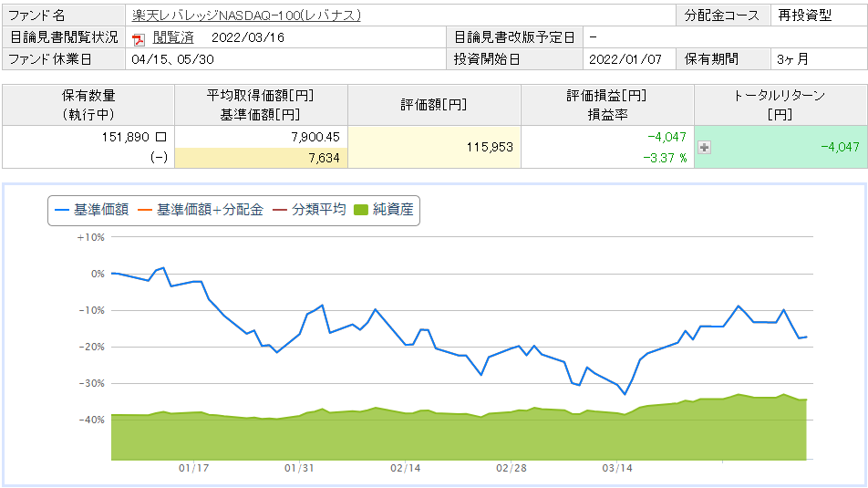Select the 保有期間 value 3ヶ月
This screenshot has height=488, width=868.
click(x=792, y=59)
